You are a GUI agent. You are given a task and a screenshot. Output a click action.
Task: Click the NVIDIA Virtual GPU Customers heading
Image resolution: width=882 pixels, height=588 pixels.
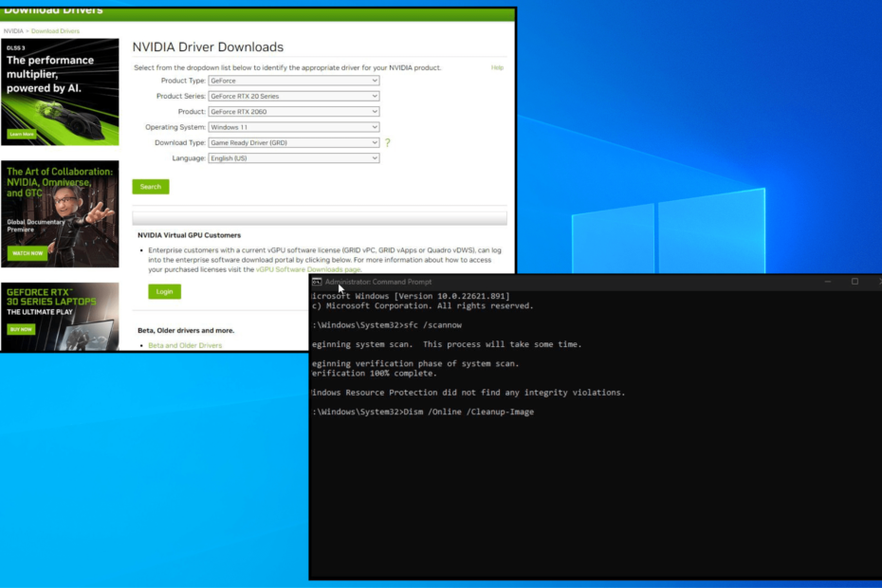pos(189,235)
